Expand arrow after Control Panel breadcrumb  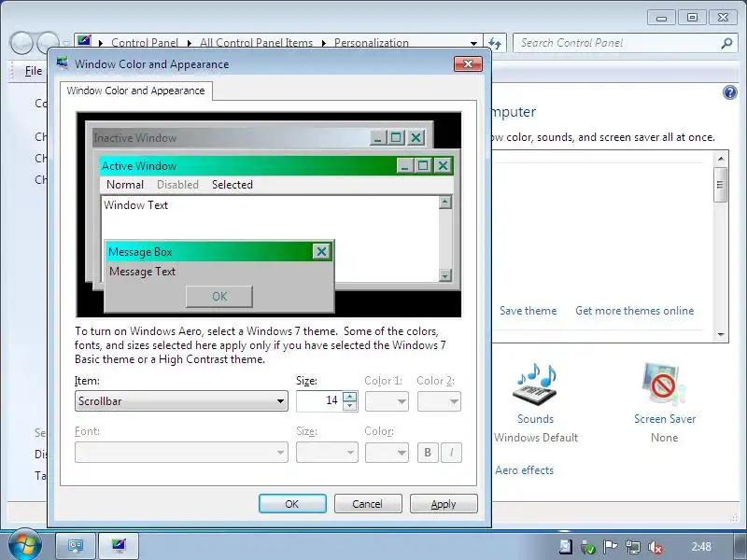[190, 43]
